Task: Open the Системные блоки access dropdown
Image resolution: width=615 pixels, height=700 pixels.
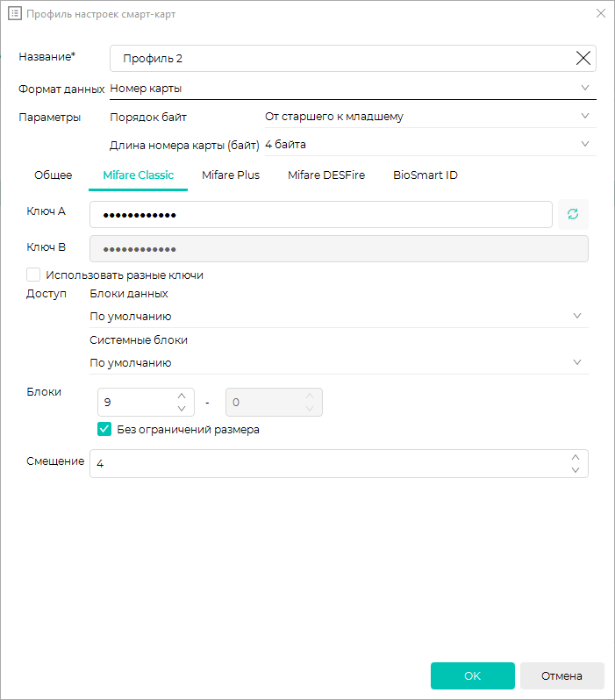Action: click(339, 363)
